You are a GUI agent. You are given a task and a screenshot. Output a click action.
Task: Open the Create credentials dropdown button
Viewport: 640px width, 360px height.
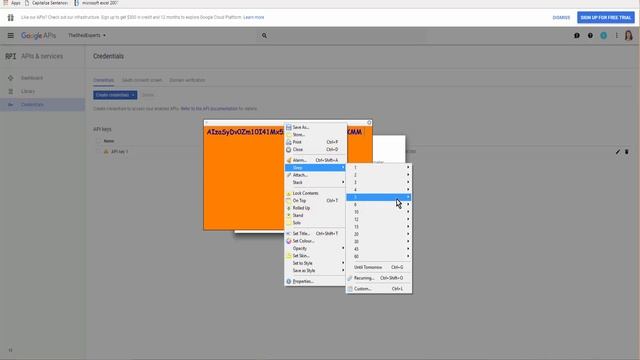pos(115,95)
